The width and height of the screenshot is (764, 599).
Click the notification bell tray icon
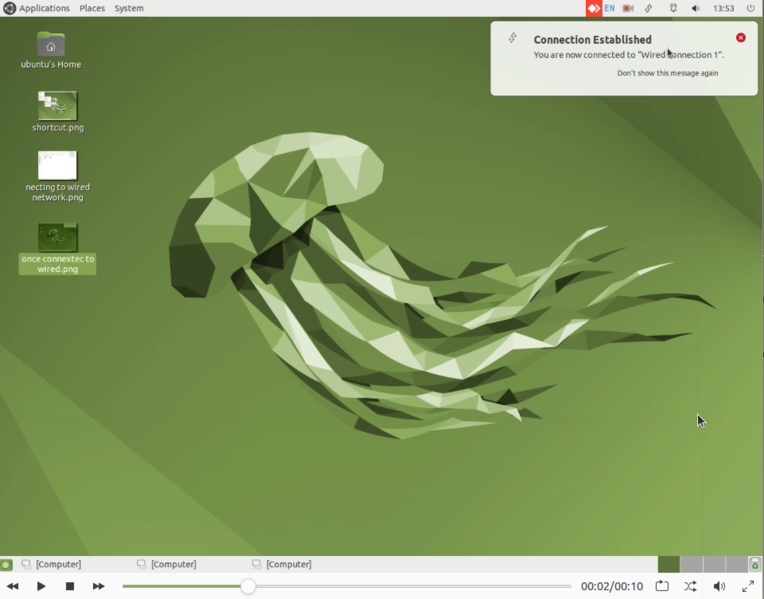pos(673,8)
